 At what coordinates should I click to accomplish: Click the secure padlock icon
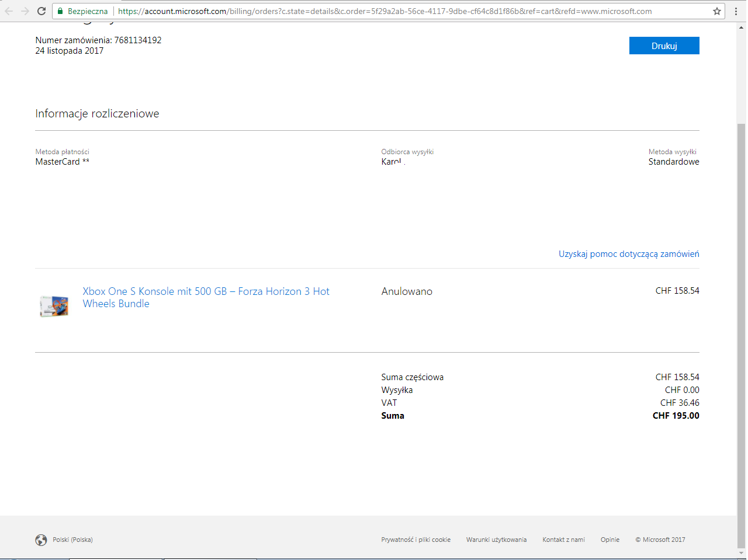point(60,11)
